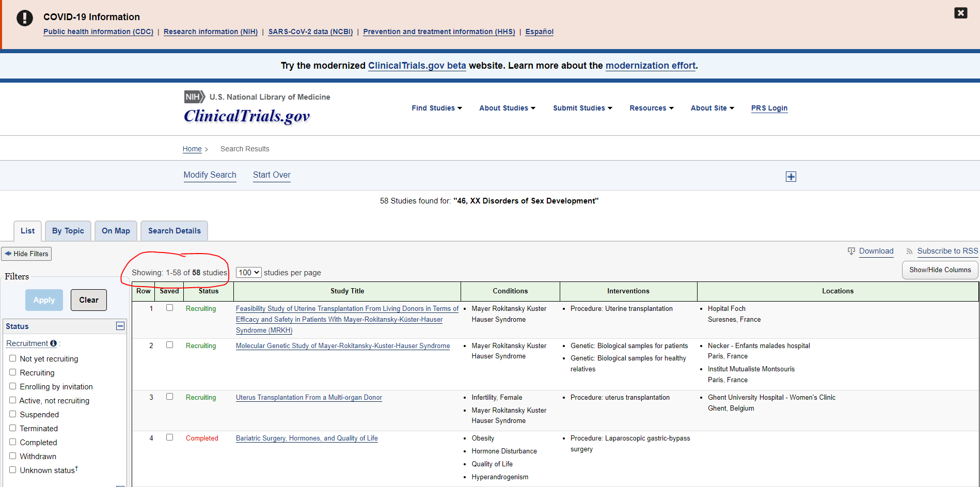Open ClinicalTrials.gov logo homepage
The height and width of the screenshot is (487, 980).
click(x=247, y=116)
